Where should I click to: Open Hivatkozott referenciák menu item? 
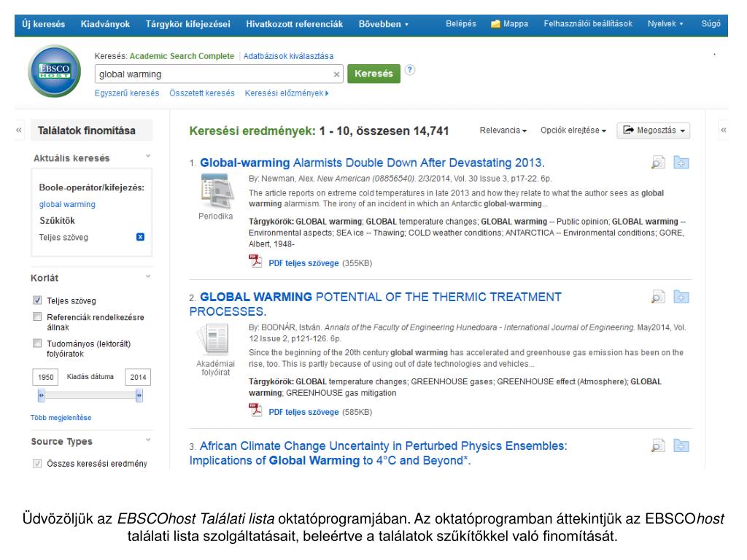pyautogui.click(x=295, y=24)
